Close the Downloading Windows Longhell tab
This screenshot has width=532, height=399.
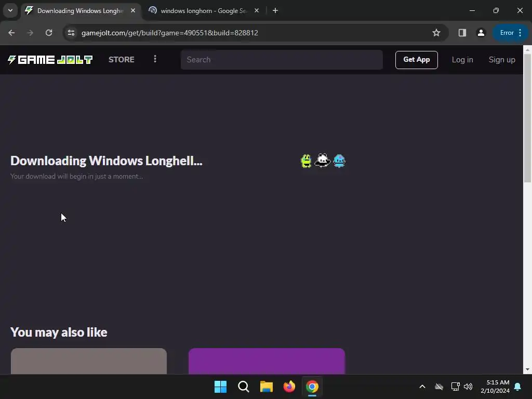point(133,11)
